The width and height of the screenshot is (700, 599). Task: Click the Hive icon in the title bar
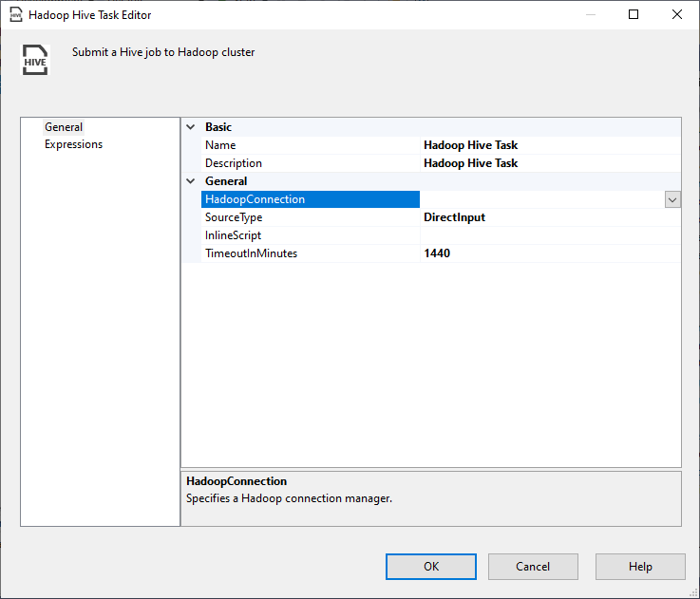[15, 15]
